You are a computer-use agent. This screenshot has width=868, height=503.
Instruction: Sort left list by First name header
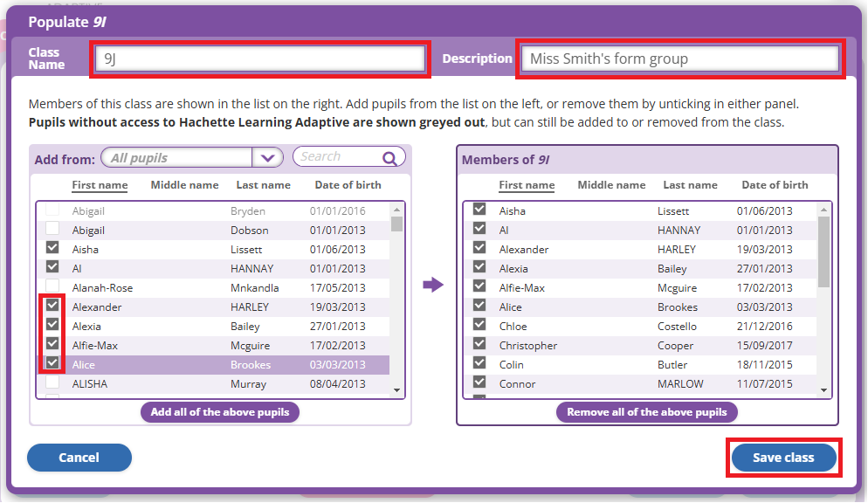click(x=100, y=185)
